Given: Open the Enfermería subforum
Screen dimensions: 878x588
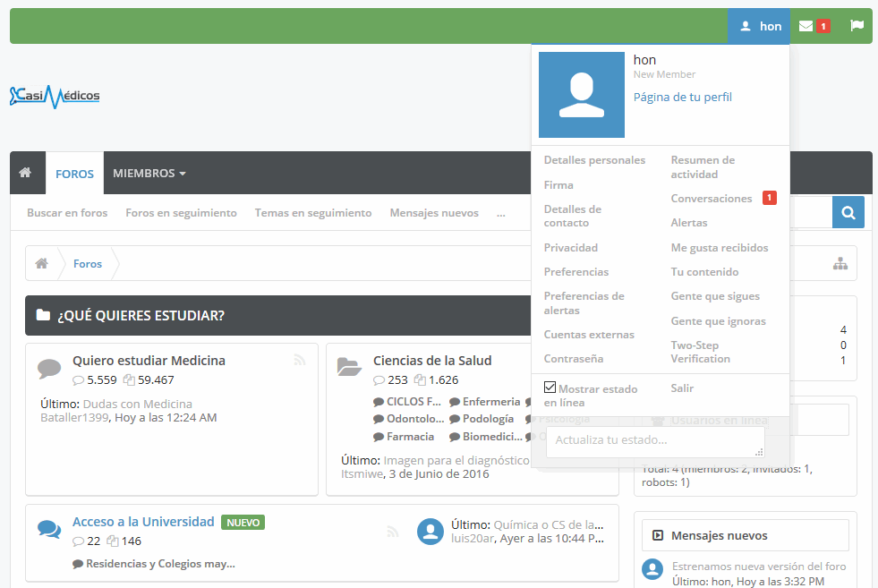Looking at the screenshot, I should tap(491, 402).
